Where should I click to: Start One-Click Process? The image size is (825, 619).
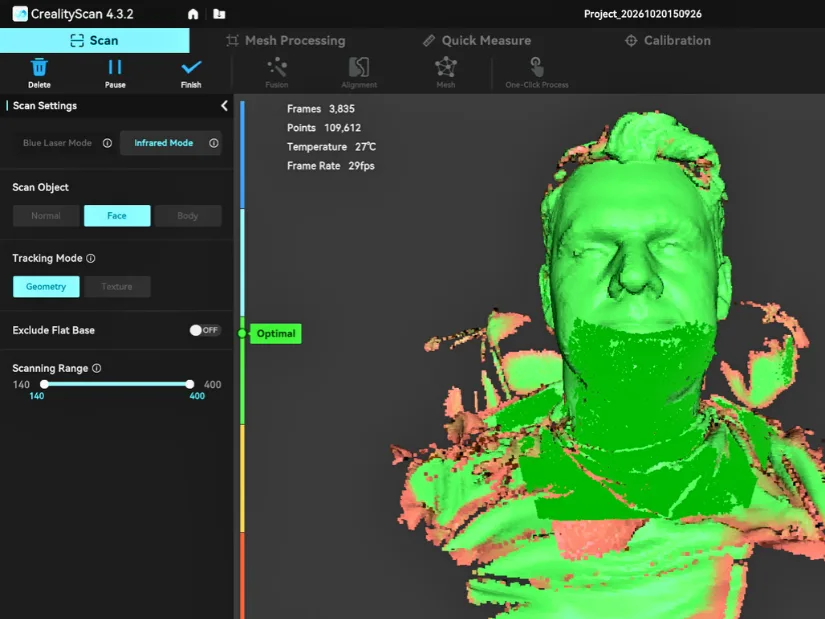click(537, 74)
